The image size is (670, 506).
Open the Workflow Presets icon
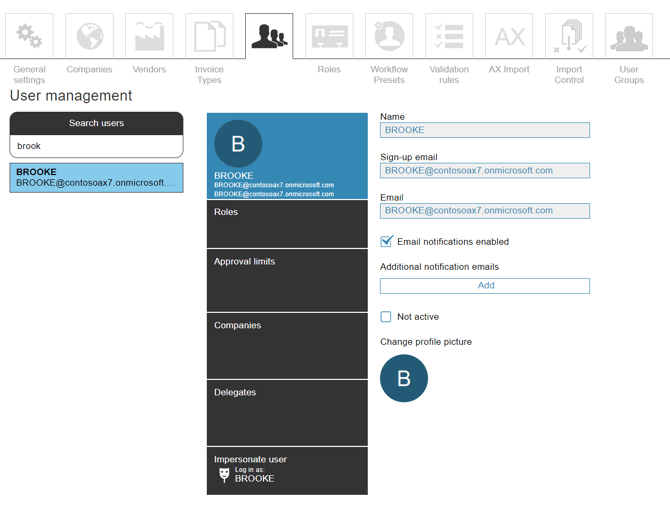click(x=389, y=37)
